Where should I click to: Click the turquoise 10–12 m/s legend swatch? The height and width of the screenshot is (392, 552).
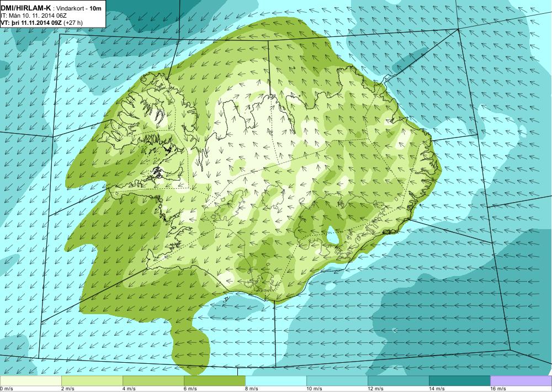(x=337, y=381)
